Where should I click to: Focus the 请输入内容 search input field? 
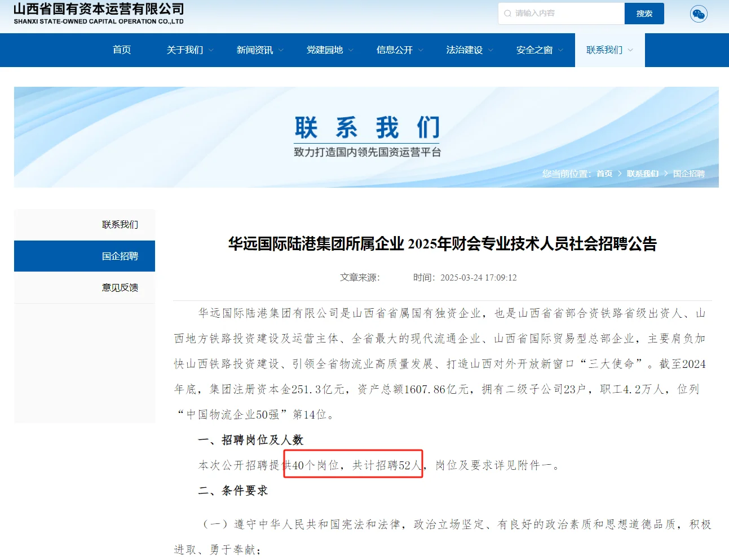pos(562,14)
